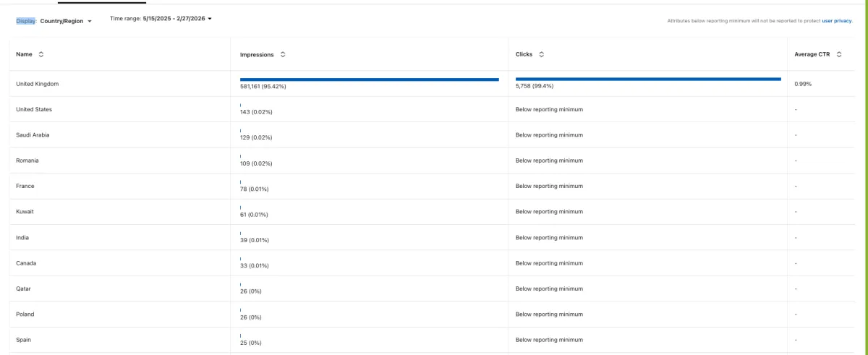Click the Average CTR header label
This screenshot has height=355, width=868.
pos(813,54)
